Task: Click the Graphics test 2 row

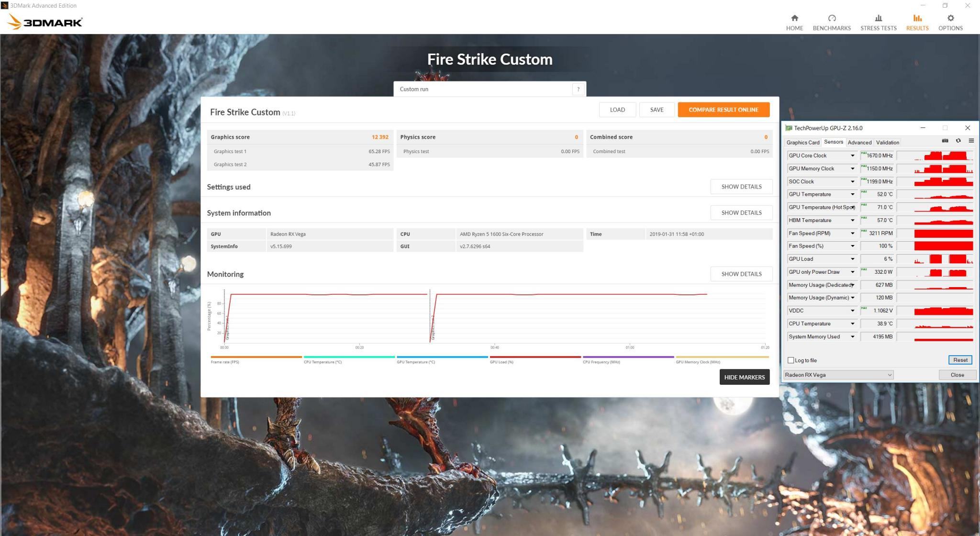Action: click(301, 164)
